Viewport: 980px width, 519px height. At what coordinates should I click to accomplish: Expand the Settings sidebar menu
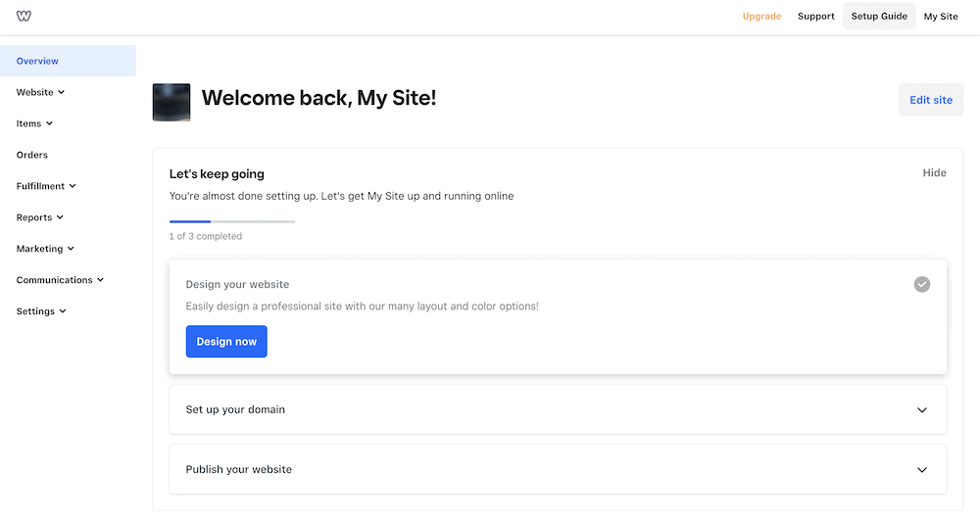pyautogui.click(x=41, y=311)
